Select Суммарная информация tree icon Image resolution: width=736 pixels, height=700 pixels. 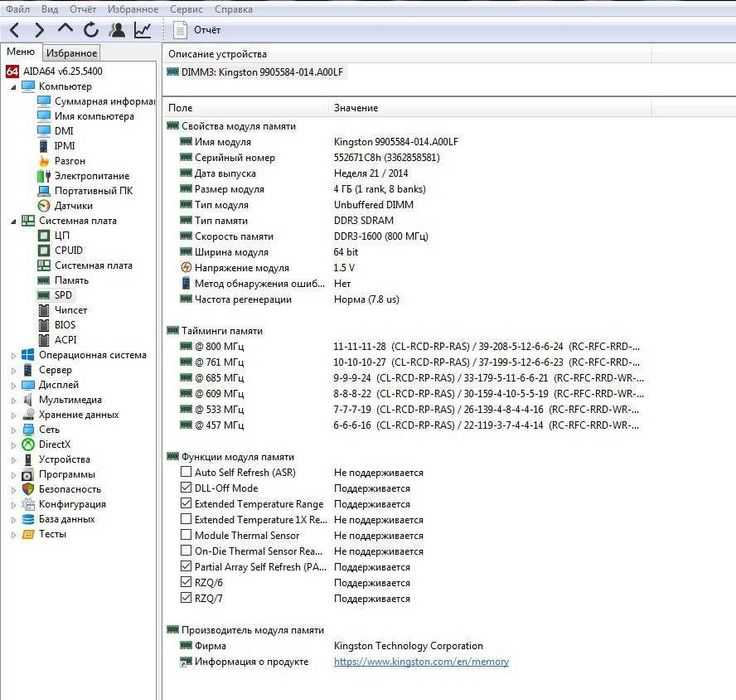(x=44, y=101)
